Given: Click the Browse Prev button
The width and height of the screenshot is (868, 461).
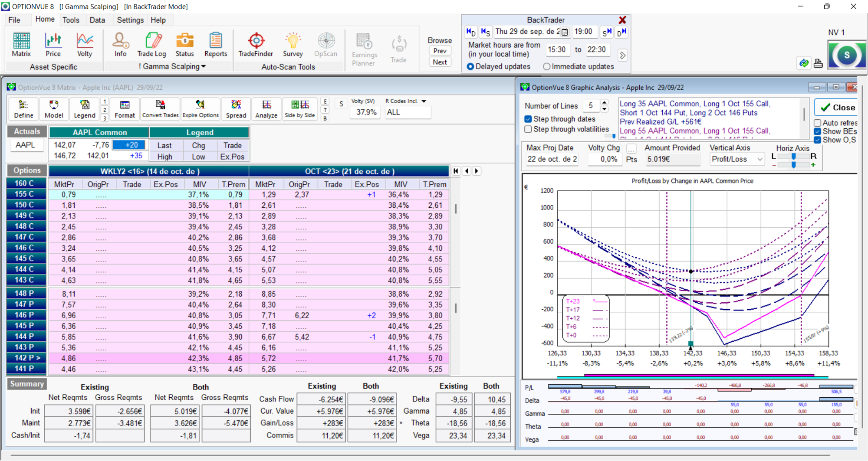Looking at the screenshot, I should [440, 51].
